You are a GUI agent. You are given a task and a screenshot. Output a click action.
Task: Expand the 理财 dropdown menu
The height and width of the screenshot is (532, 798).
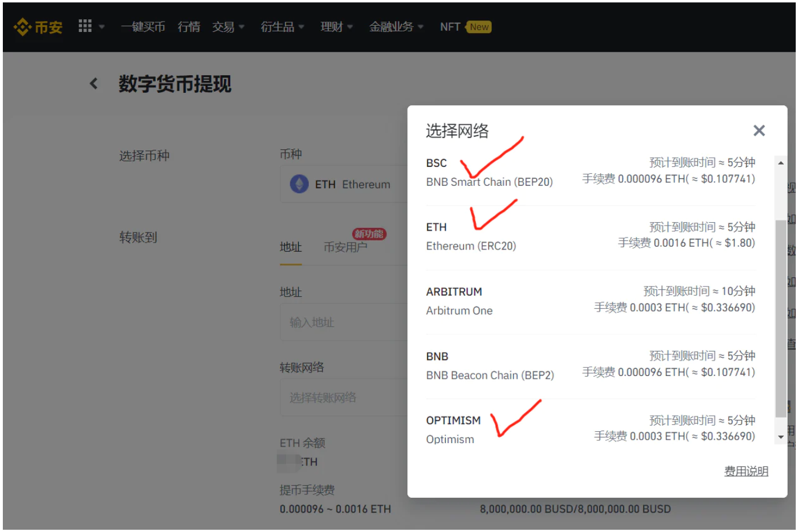[336, 27]
